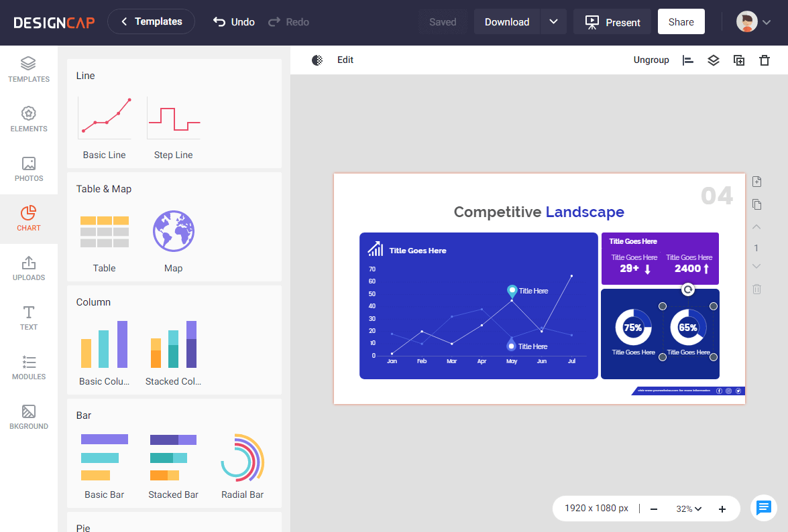Undo the last action
The width and height of the screenshot is (788, 532).
click(x=233, y=21)
